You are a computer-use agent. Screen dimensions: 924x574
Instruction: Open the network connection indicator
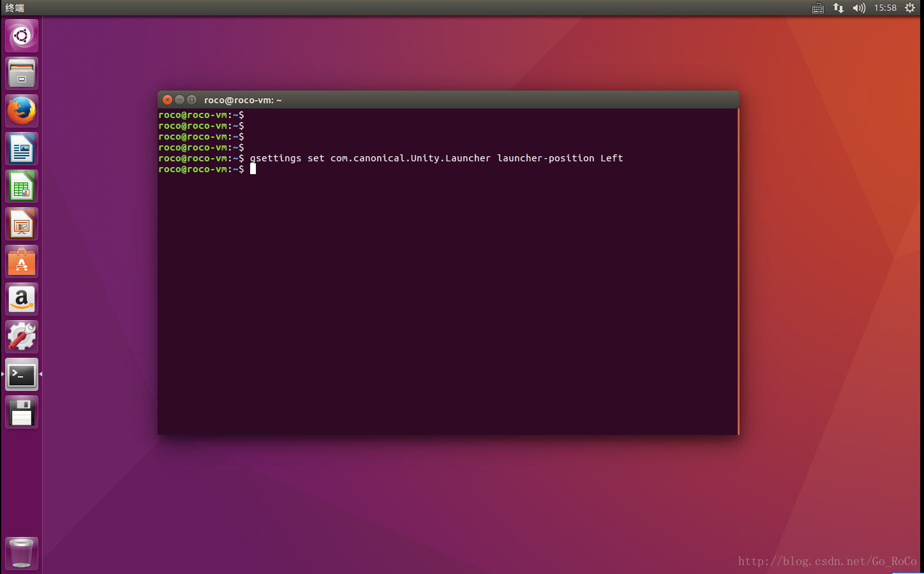838,8
